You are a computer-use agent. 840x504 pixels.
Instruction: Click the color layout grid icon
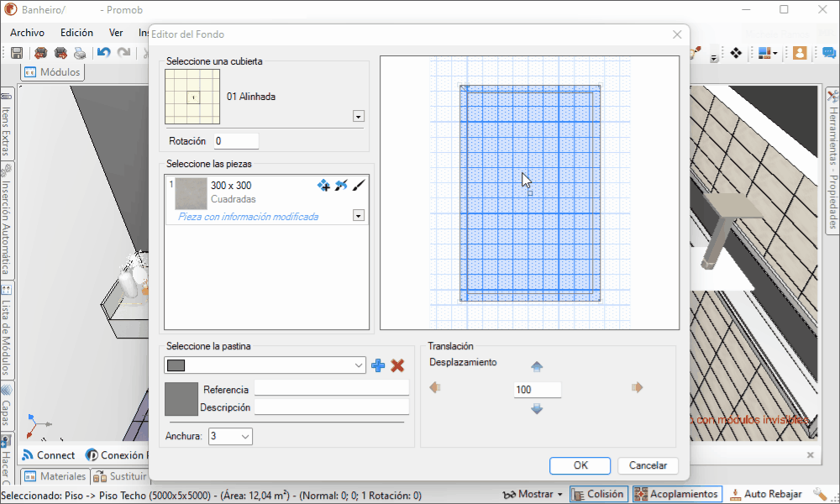click(x=764, y=52)
